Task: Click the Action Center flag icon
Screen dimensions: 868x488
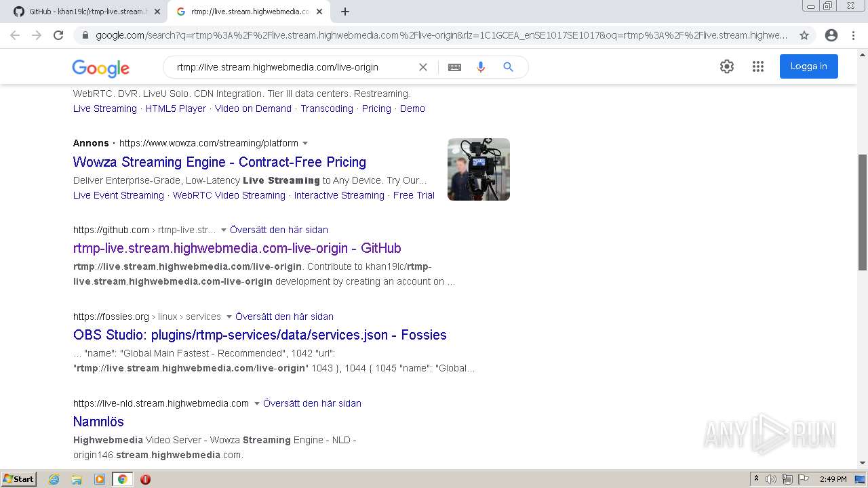Action: [x=803, y=479]
